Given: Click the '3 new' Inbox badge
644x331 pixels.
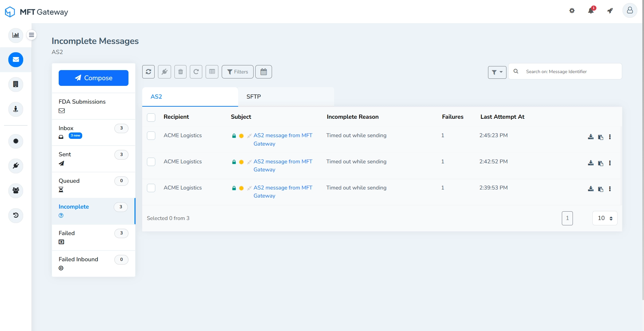Looking at the screenshot, I should tap(75, 135).
